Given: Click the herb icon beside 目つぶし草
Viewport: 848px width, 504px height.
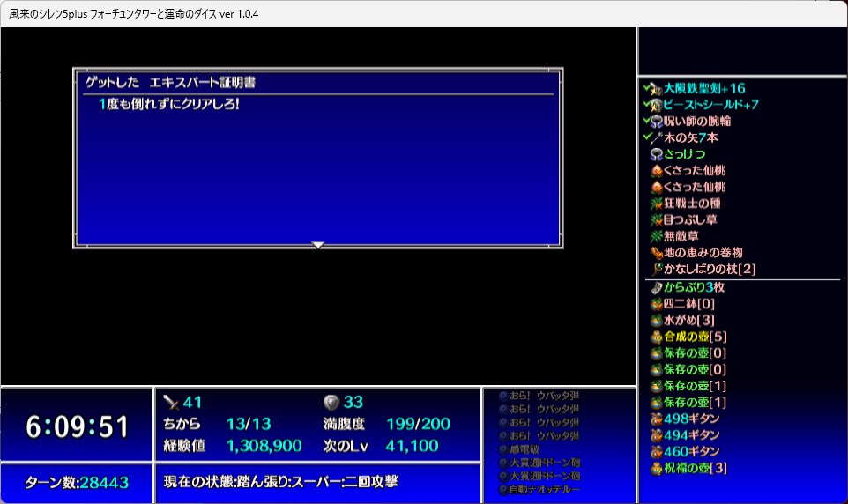Looking at the screenshot, I should point(656,220).
